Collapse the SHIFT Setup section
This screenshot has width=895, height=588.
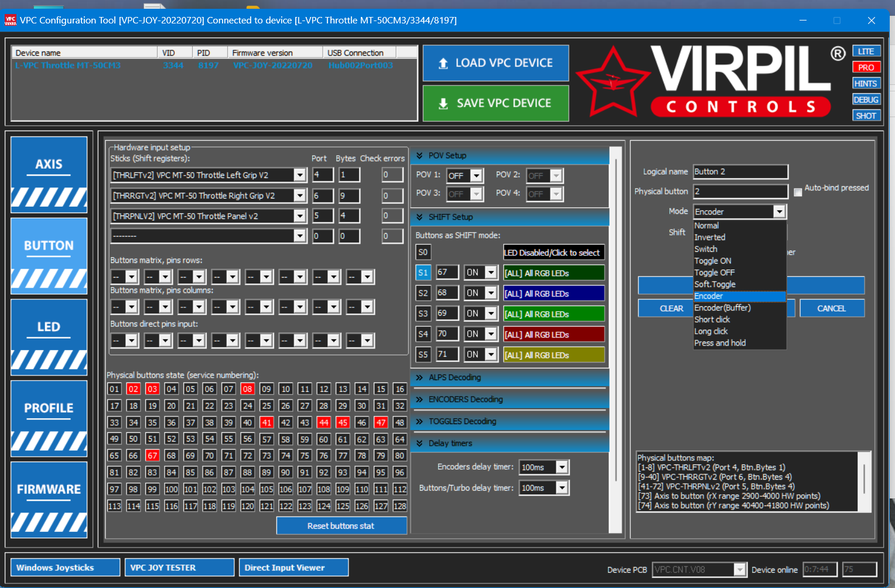click(x=510, y=217)
